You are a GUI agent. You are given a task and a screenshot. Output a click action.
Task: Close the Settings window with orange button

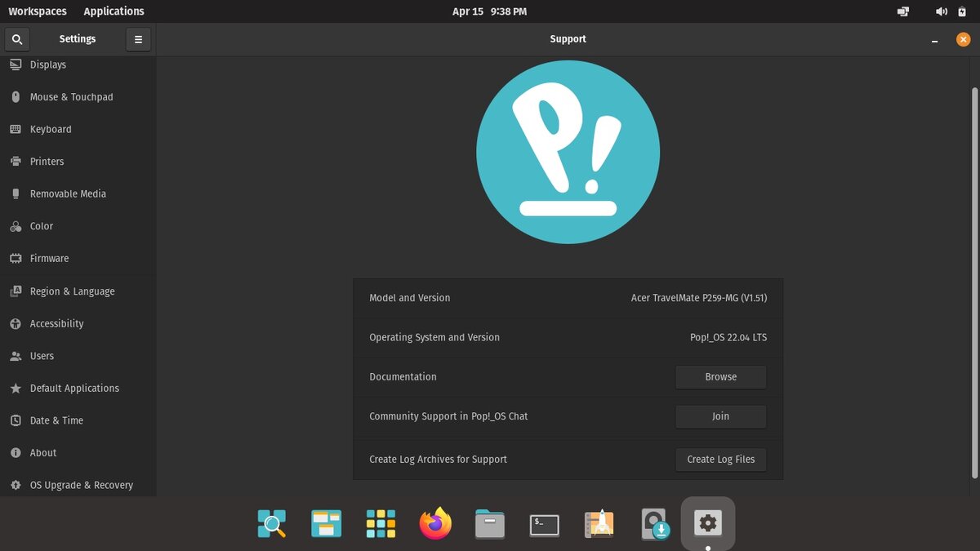click(963, 39)
